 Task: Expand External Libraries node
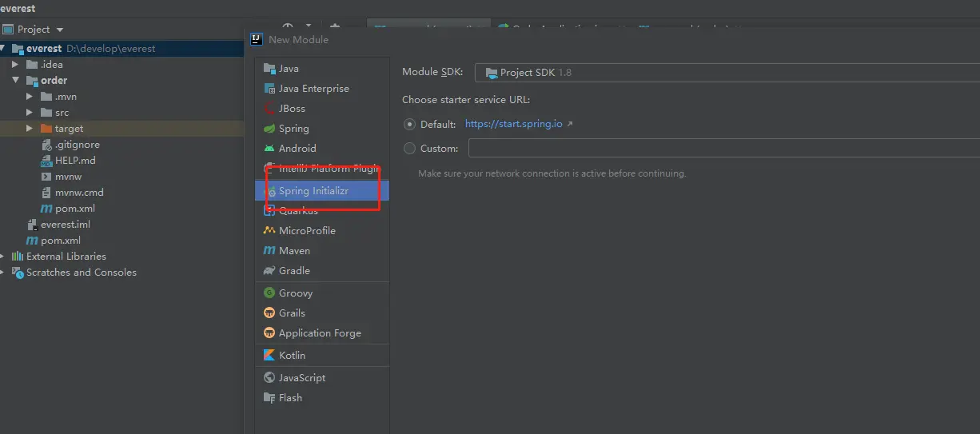point(3,257)
